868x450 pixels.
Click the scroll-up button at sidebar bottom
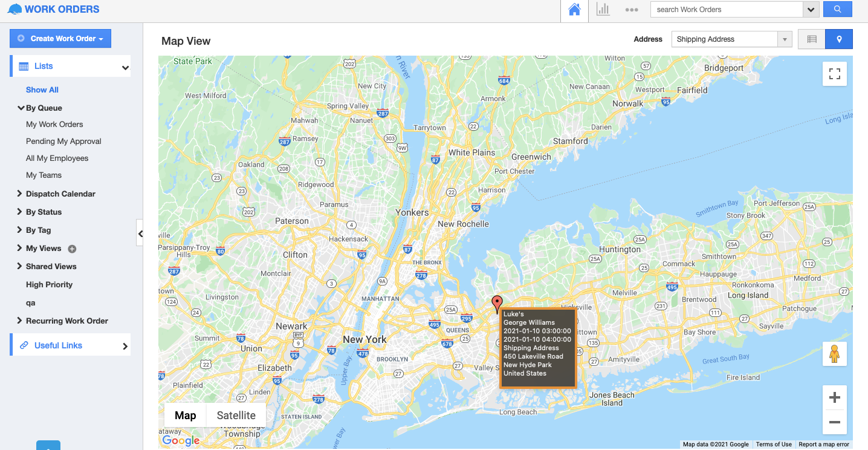pos(48,446)
